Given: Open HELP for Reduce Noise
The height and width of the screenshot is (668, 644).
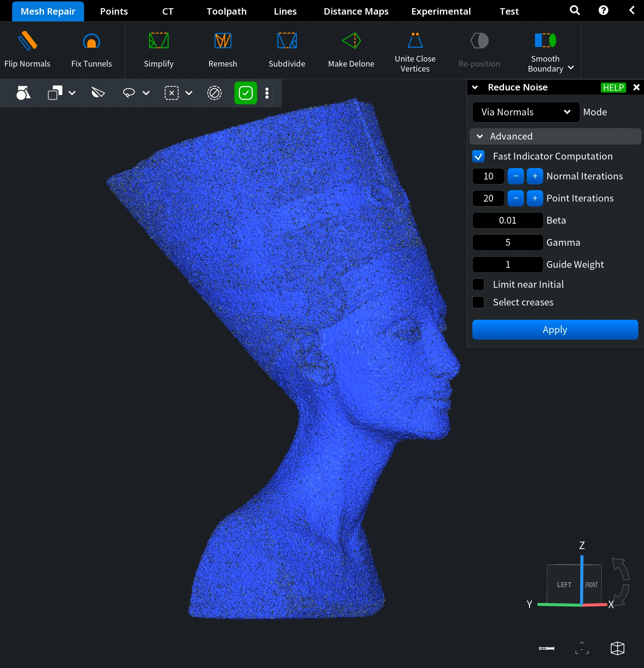Looking at the screenshot, I should (613, 88).
